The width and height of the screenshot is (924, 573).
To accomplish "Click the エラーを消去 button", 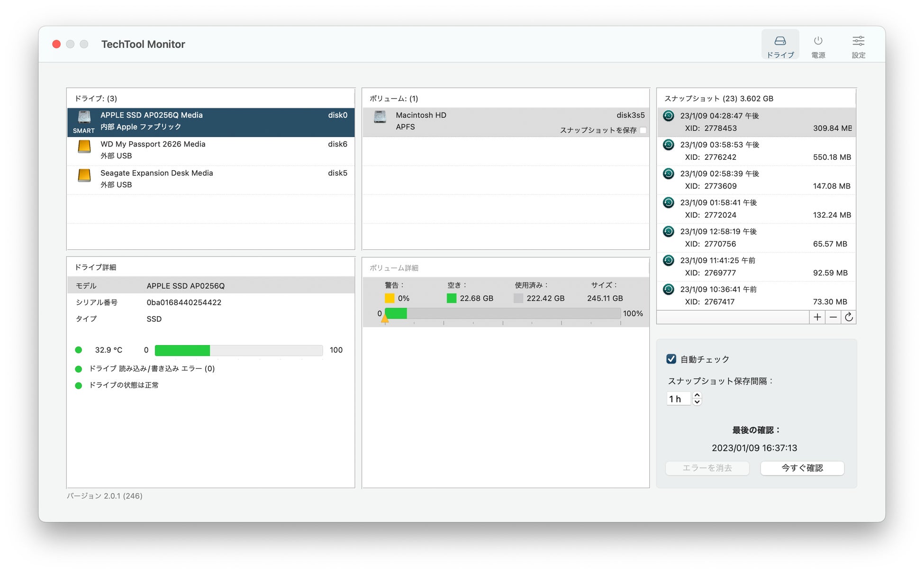I will click(x=707, y=468).
